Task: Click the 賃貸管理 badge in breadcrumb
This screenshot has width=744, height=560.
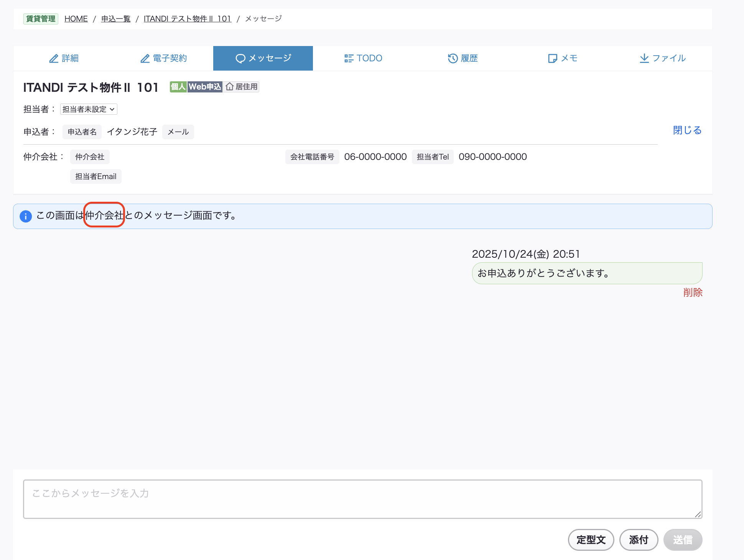Action: [x=41, y=19]
